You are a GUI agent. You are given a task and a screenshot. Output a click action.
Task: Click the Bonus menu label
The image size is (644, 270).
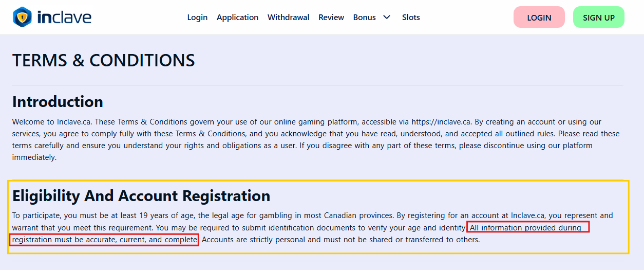[x=364, y=17]
